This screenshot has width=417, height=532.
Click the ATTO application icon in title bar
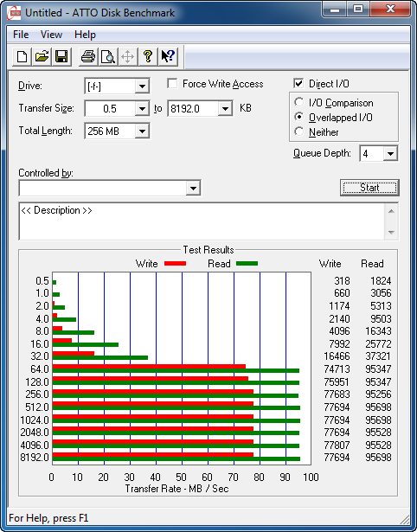click(14, 14)
